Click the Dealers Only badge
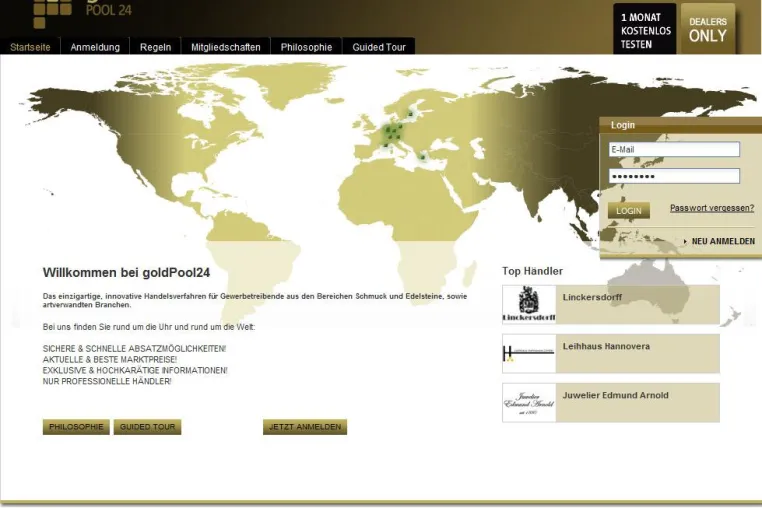The image size is (762, 508). coord(708,29)
